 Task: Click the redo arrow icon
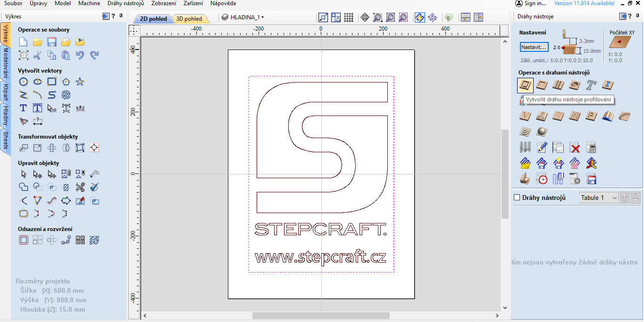(x=94, y=55)
